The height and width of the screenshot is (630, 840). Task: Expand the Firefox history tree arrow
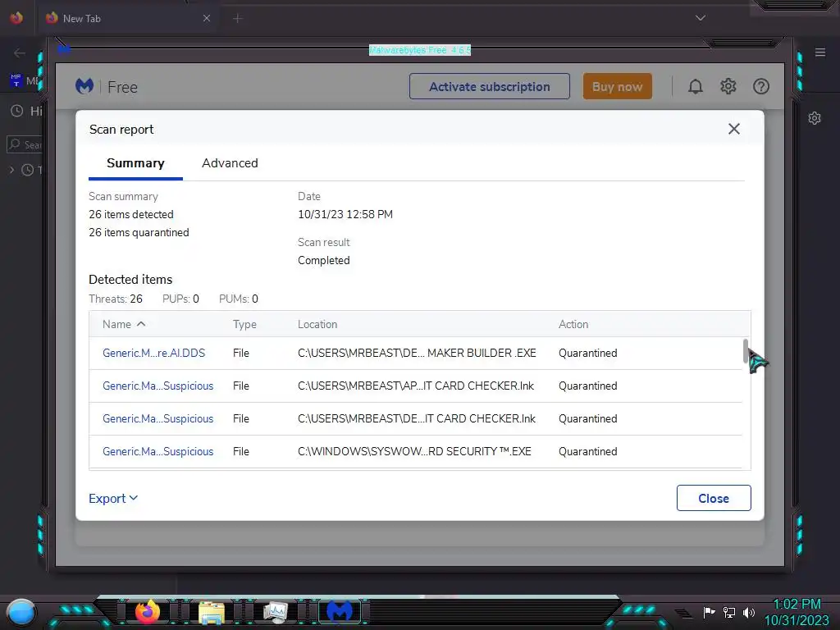[x=11, y=171]
